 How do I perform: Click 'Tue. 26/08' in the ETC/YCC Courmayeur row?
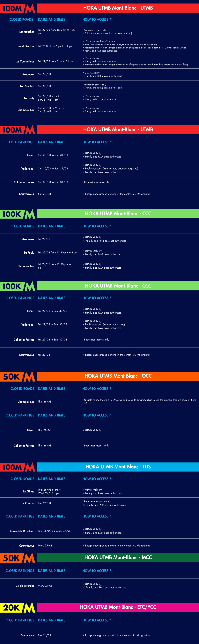pyautogui.click(x=44, y=635)
